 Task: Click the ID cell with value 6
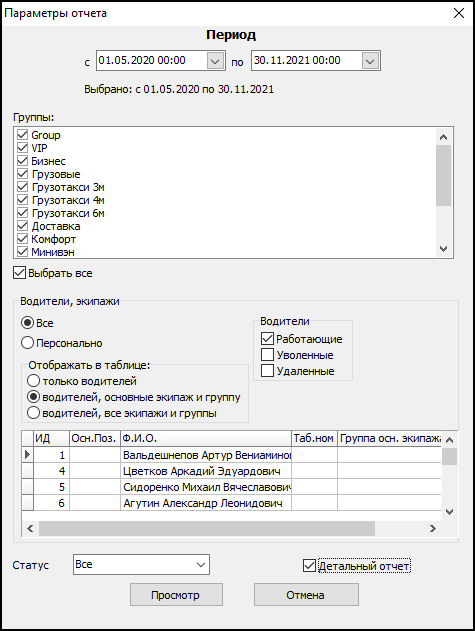[51, 503]
